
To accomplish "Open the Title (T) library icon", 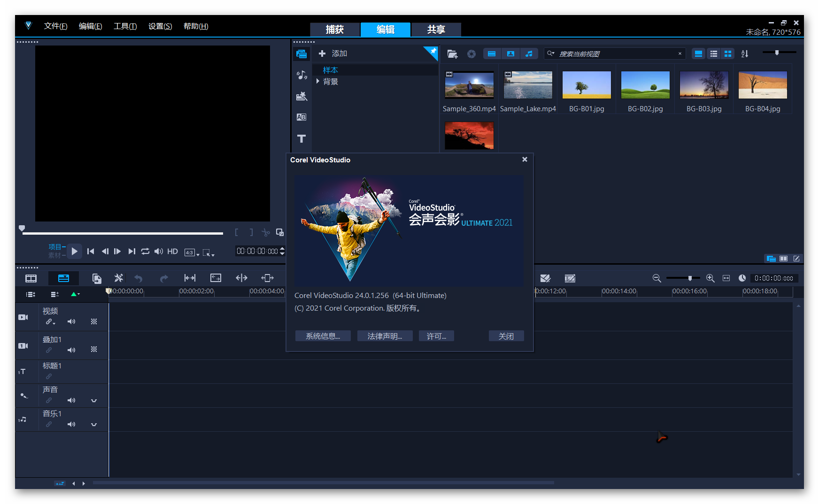I will [x=301, y=138].
